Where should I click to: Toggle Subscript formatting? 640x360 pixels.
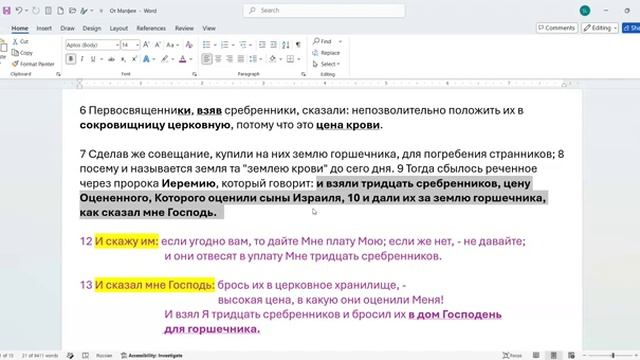click(123, 59)
